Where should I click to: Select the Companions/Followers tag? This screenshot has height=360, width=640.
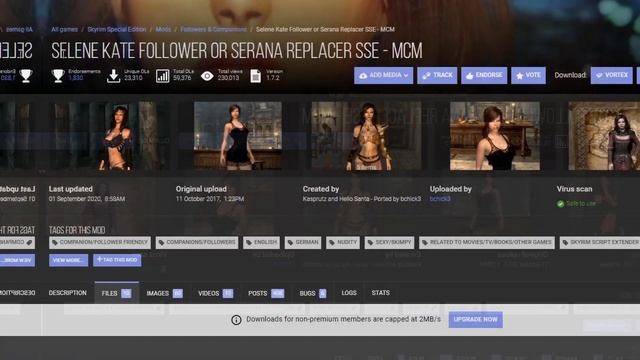(197, 242)
